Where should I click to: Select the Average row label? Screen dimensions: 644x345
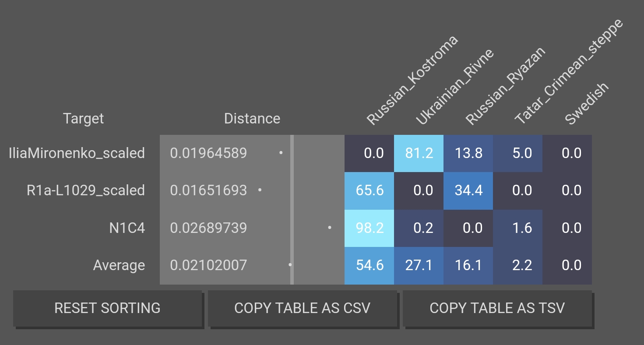pyautogui.click(x=119, y=265)
